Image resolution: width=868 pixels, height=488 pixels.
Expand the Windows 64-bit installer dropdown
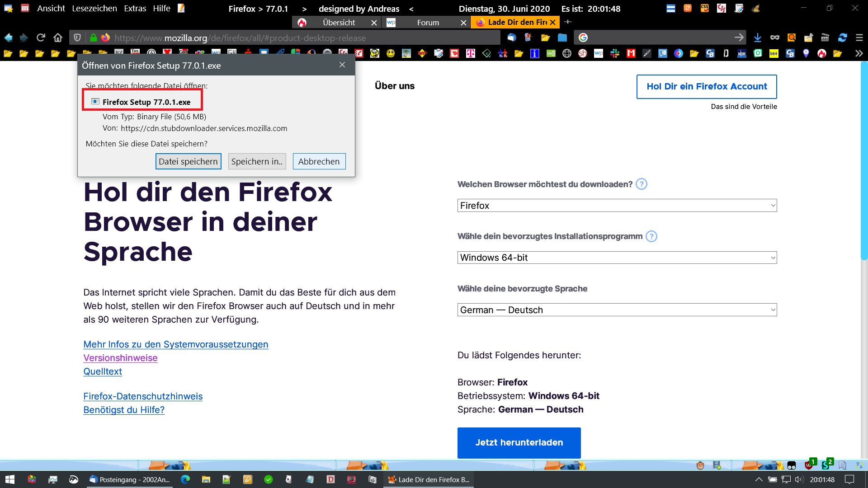617,258
